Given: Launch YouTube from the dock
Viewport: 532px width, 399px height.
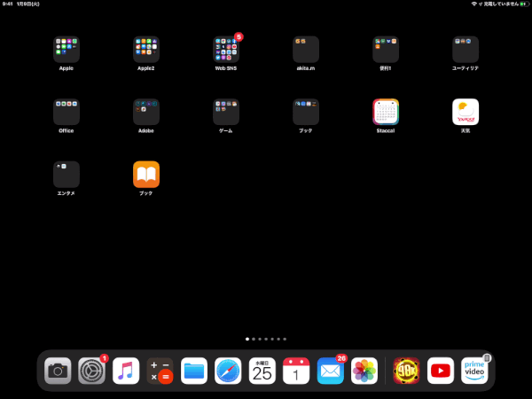Looking at the screenshot, I should 441,371.
